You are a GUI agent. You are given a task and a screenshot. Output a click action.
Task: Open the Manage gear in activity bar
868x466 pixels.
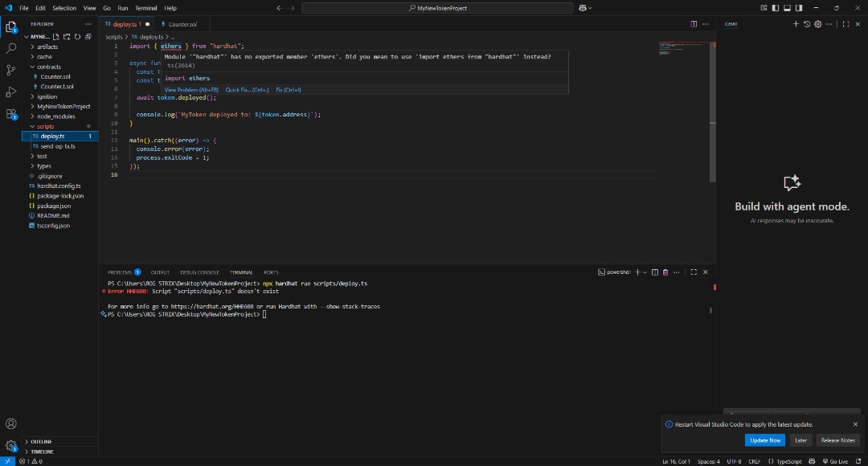(10, 446)
